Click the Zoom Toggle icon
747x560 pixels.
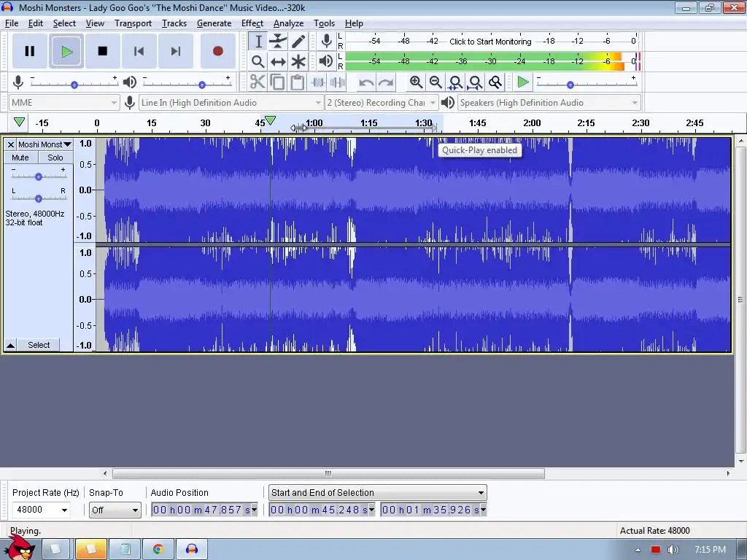[495, 82]
